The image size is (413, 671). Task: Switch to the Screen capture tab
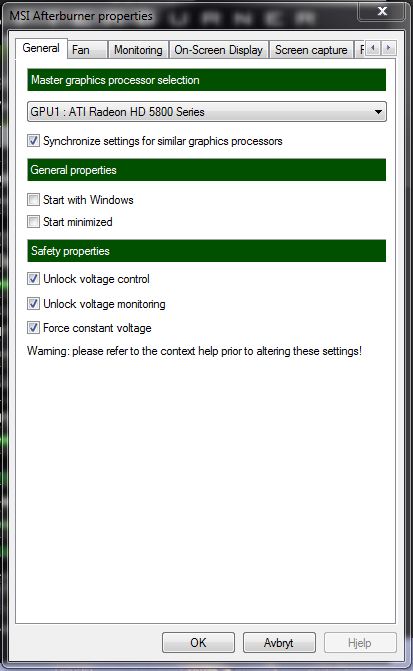tap(311, 50)
